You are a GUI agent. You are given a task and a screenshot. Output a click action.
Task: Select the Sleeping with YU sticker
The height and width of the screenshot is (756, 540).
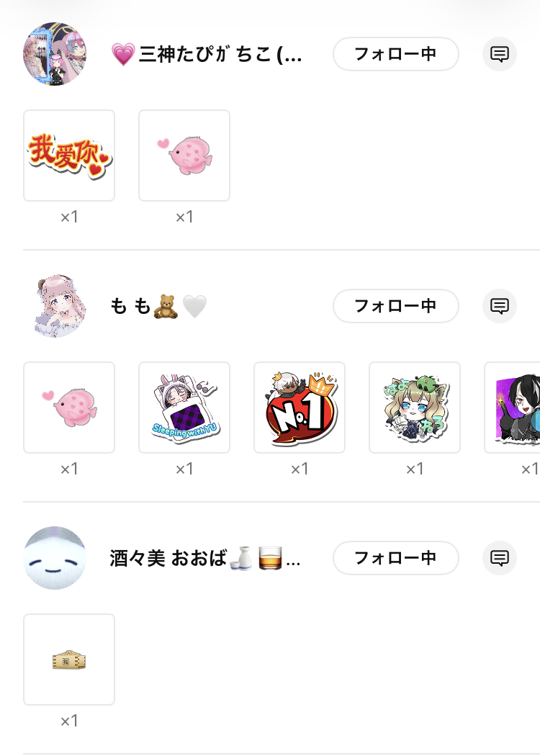point(184,408)
